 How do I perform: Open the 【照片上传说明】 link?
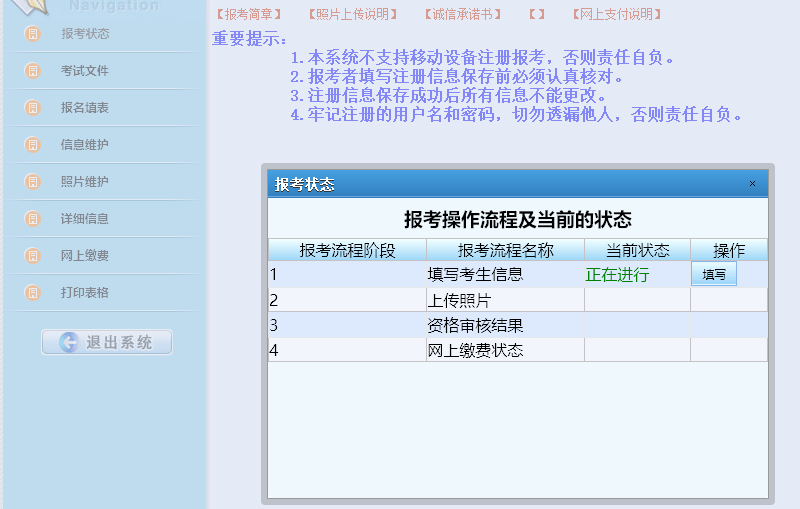(350, 15)
